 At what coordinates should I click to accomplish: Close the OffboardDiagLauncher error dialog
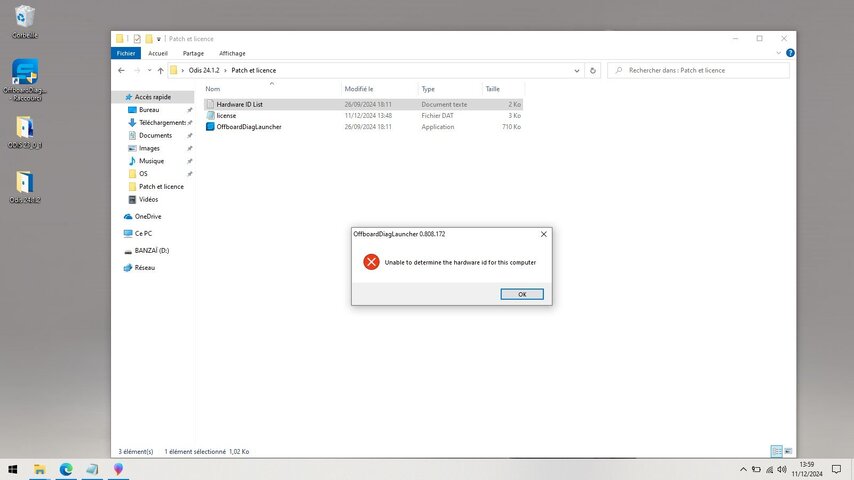[x=544, y=234]
